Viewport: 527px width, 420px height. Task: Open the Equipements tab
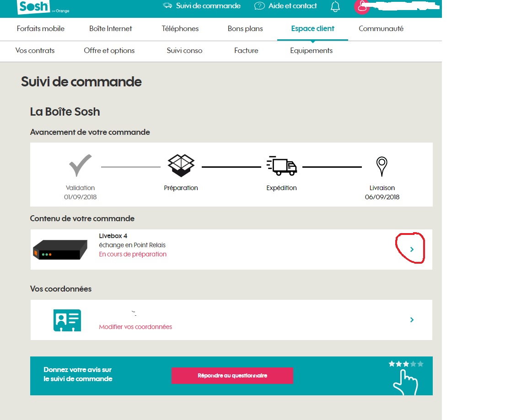click(311, 51)
